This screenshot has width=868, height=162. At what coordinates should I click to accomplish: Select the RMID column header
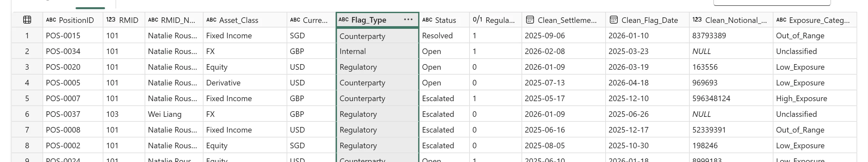pos(124,20)
